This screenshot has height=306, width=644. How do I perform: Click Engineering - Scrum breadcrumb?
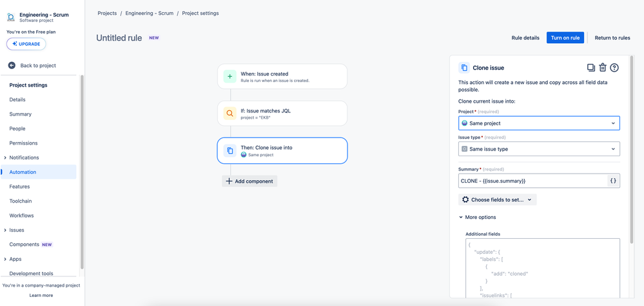tap(150, 13)
